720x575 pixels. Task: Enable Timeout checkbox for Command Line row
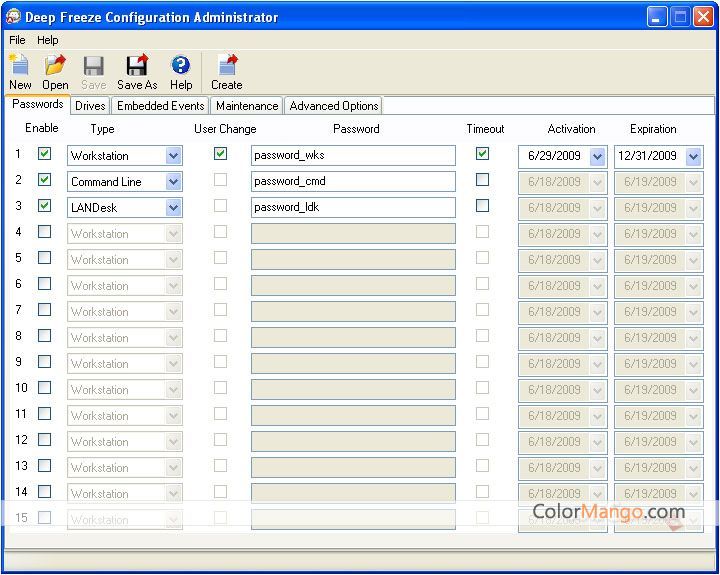483,180
